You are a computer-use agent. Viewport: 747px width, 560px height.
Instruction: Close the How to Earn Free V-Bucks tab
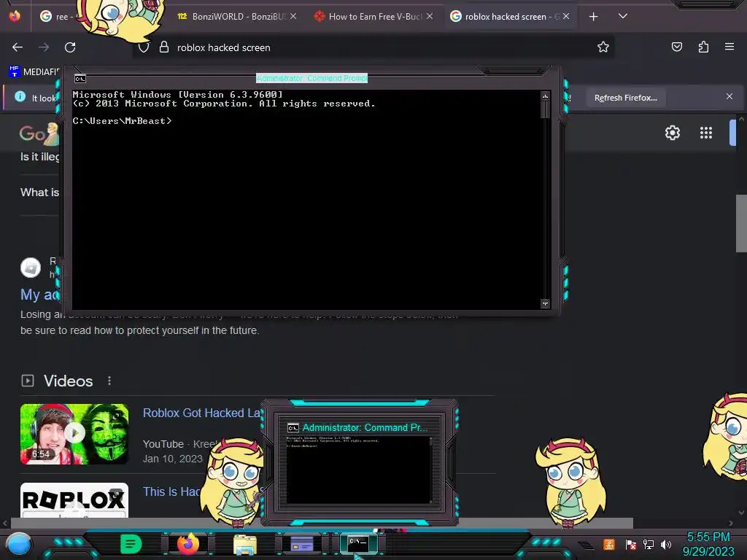point(430,16)
